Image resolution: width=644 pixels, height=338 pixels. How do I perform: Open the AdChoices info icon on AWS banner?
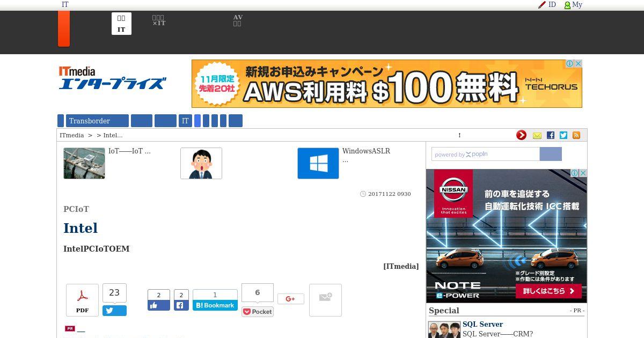click(x=570, y=63)
